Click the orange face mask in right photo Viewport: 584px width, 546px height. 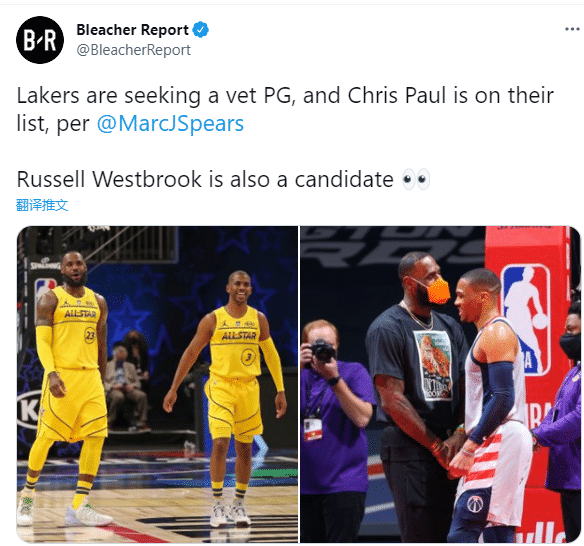[437, 291]
